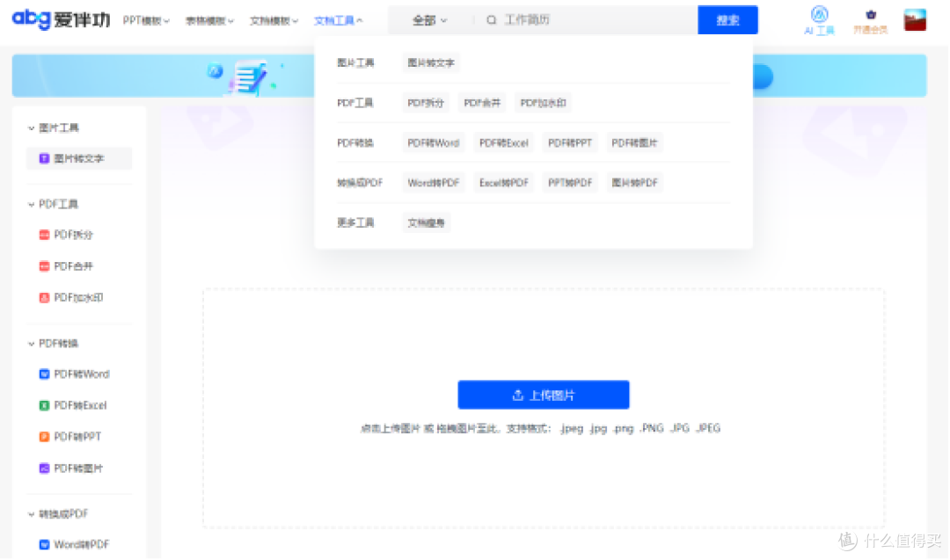Select Word转PDF icon in the sidebar

click(44, 544)
